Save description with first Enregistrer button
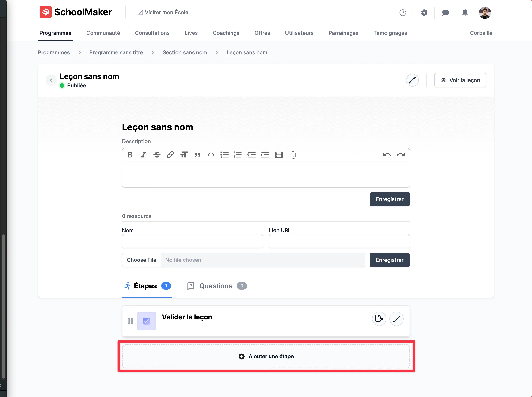This screenshot has height=397, width=532. point(390,199)
